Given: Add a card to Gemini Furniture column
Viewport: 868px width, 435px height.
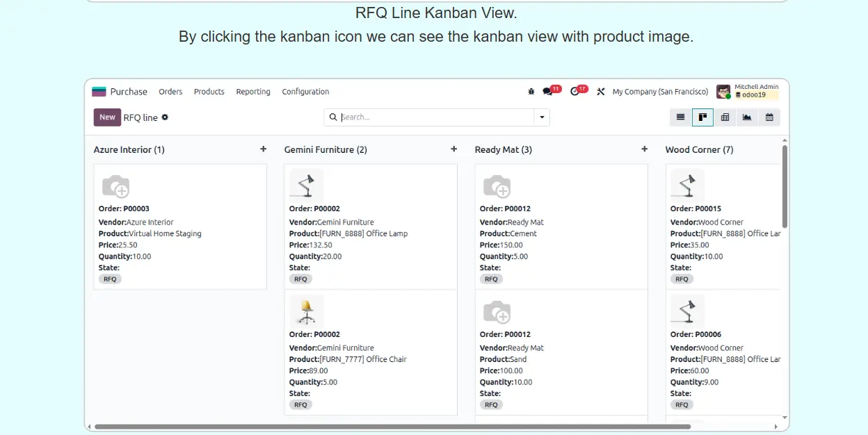Looking at the screenshot, I should tap(453, 149).
